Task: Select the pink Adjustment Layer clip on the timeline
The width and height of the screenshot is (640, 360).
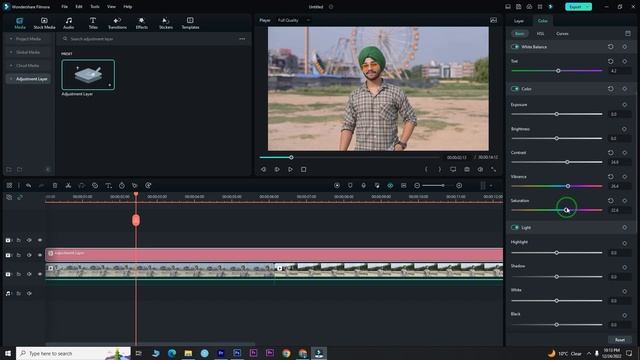Action: coord(274,255)
